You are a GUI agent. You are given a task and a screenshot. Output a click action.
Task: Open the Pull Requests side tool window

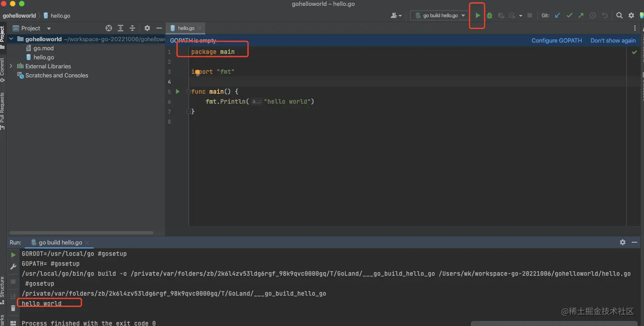[2, 111]
